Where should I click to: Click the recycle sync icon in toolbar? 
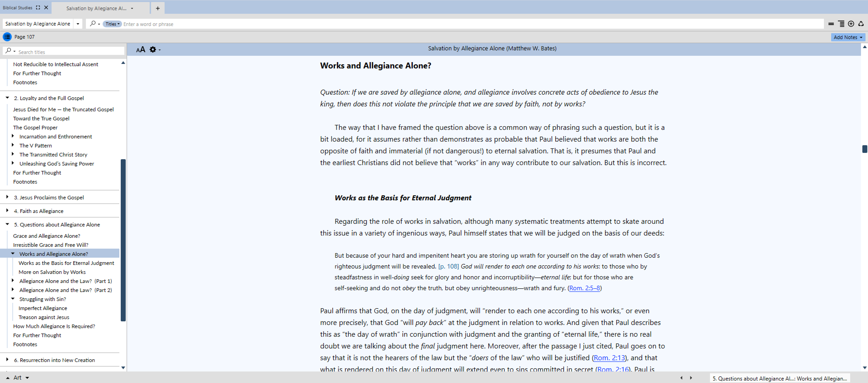pyautogui.click(x=861, y=24)
